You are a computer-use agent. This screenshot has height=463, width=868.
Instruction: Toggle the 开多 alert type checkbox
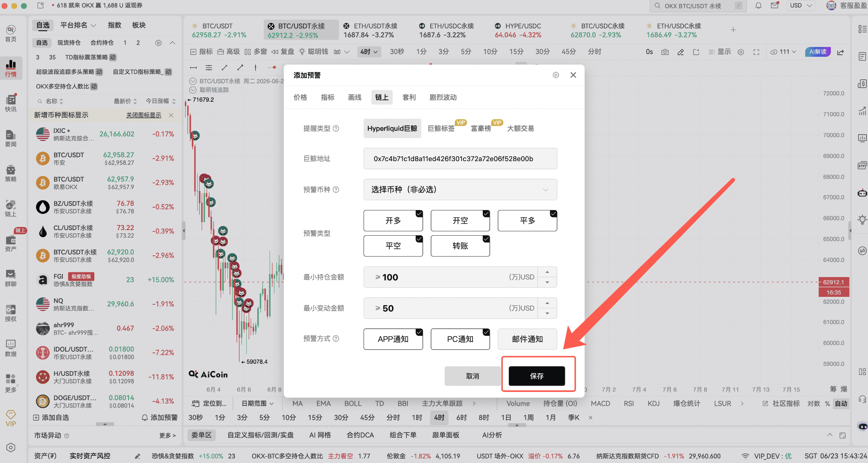pos(393,221)
